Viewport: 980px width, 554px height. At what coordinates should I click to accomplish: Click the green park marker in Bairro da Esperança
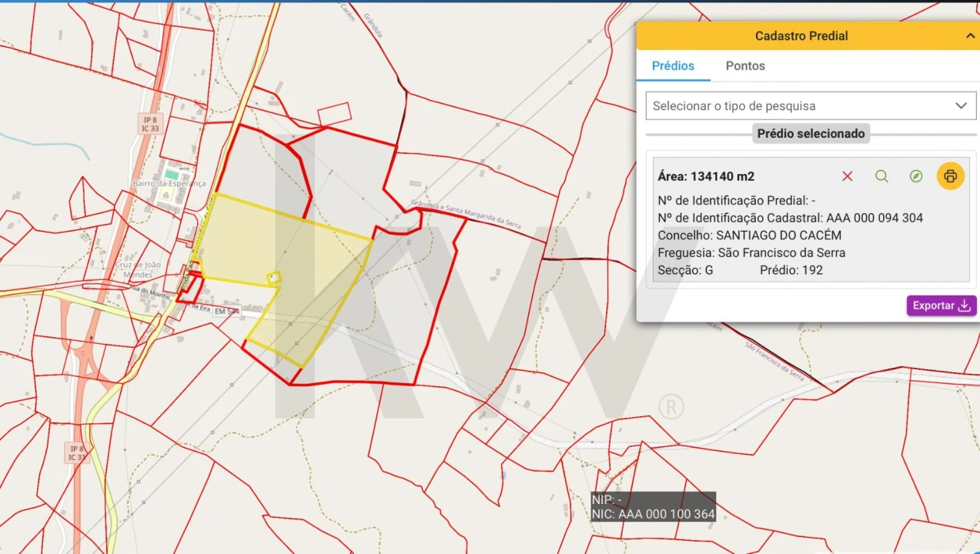[x=172, y=175]
